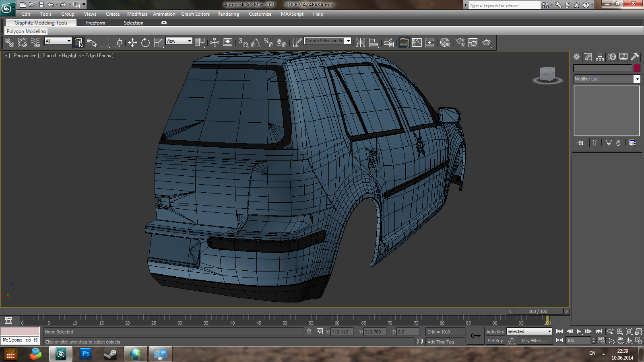
Task: Click the Mirror tool icon
Action: pos(360,43)
